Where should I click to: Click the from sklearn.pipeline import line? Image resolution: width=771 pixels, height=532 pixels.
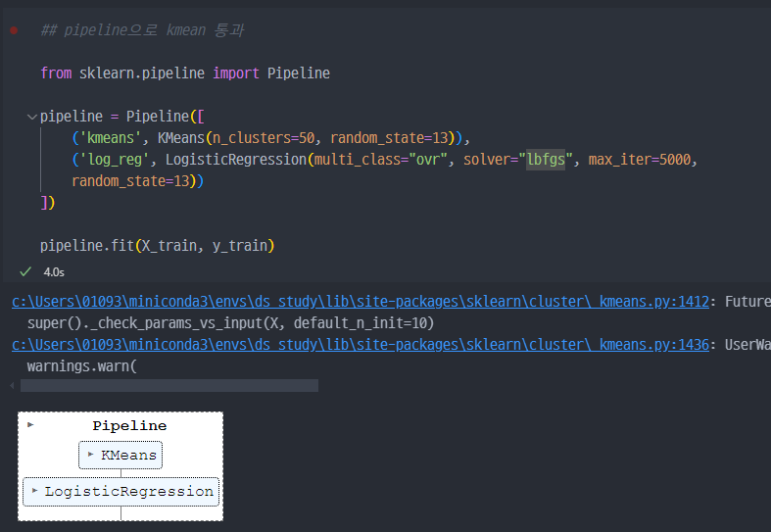(185, 73)
